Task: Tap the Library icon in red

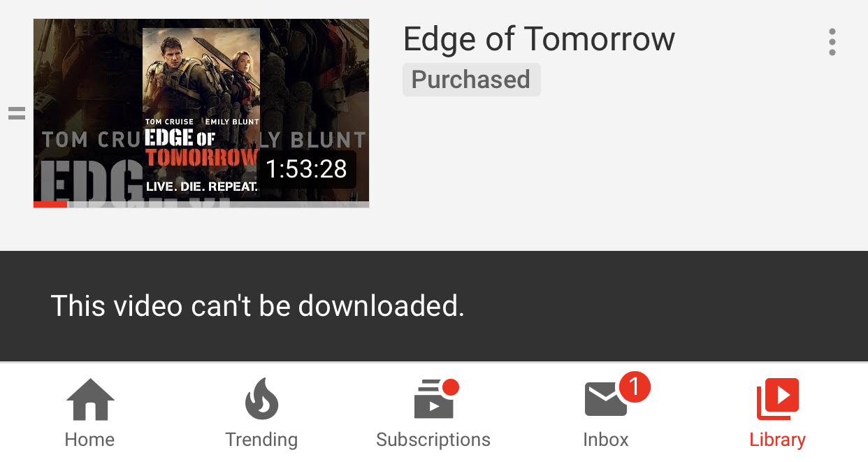Action: [x=778, y=399]
